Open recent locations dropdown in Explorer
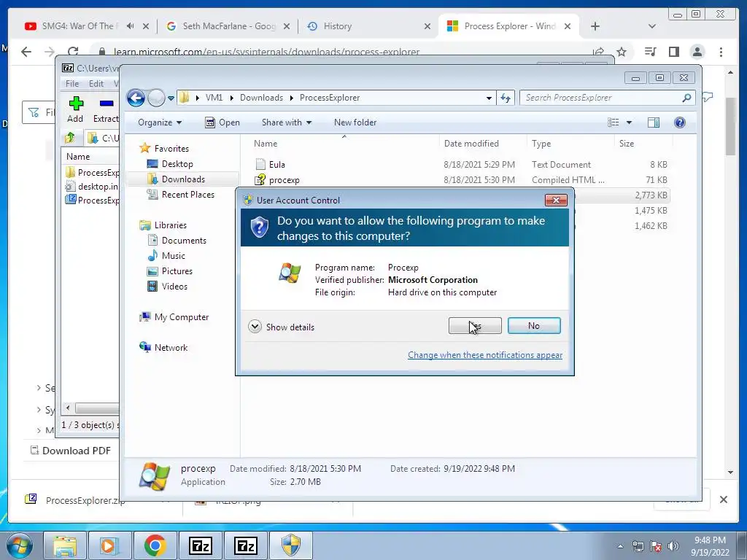Viewport: 747px width, 560px height. pyautogui.click(x=171, y=98)
